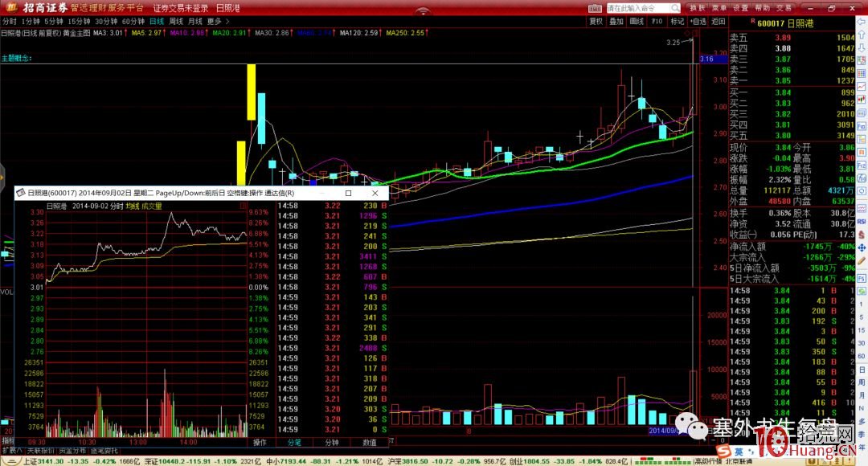Add stock with +自选 button
The height and width of the screenshot is (466, 868).
tap(698, 21)
